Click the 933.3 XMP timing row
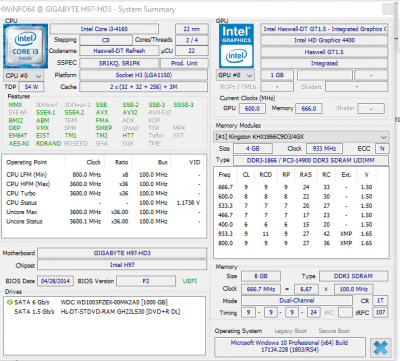The width and height of the screenshot is (400, 361). 301,234
